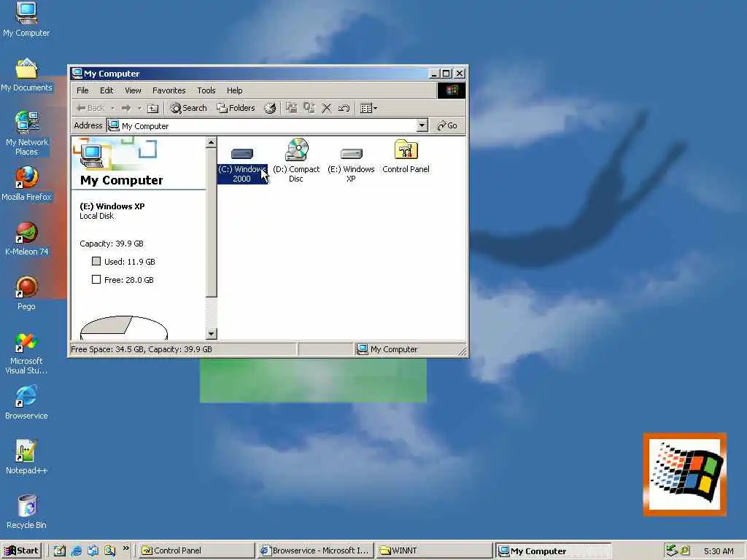Click the left pane scroll up arrow

tap(211, 143)
